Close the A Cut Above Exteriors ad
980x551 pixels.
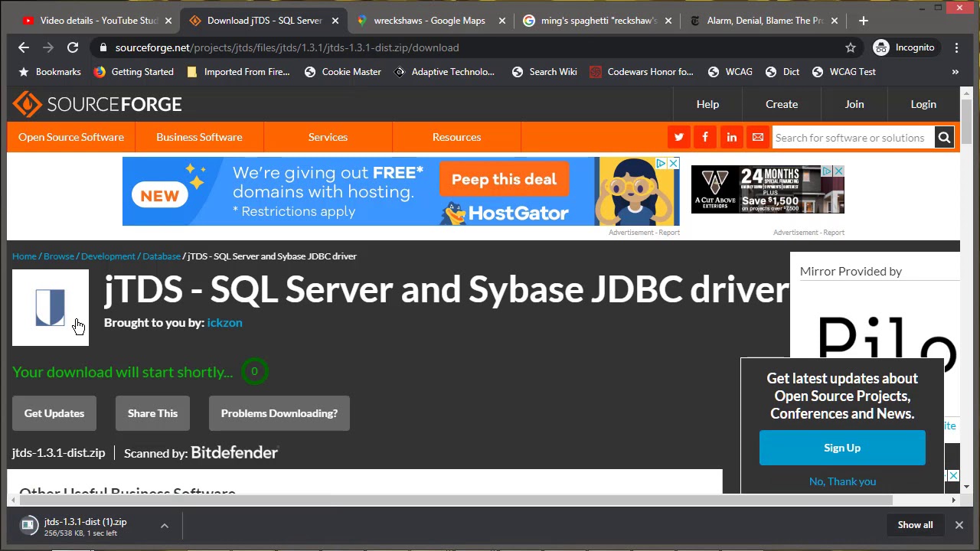click(x=838, y=171)
